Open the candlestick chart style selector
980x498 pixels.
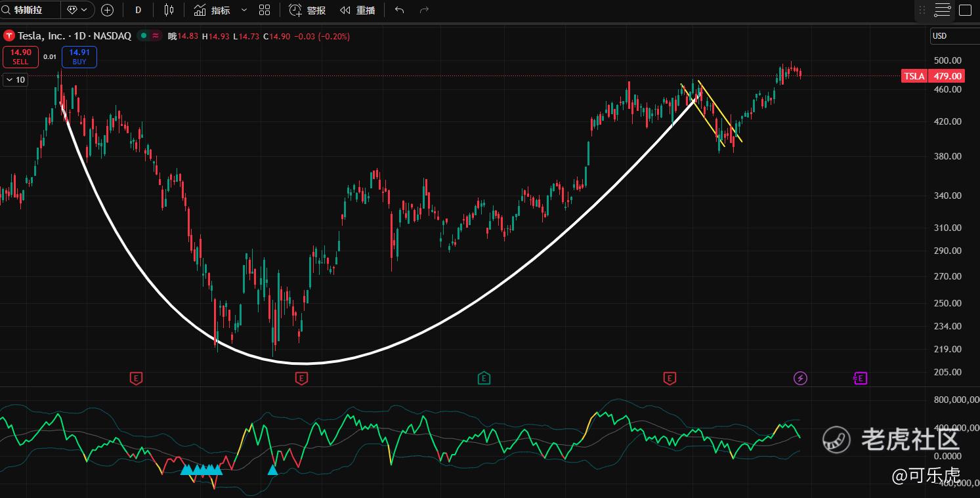pos(169,10)
